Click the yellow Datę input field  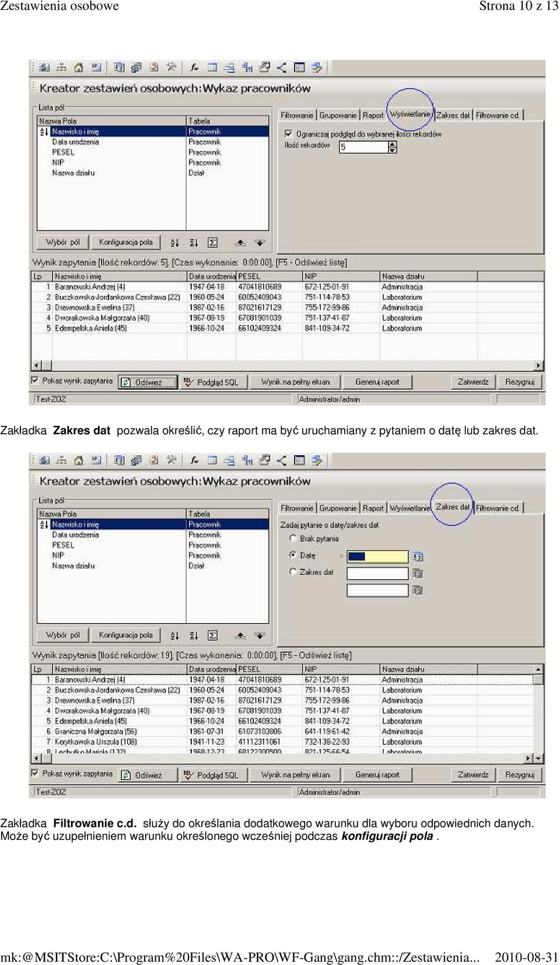tap(377, 557)
